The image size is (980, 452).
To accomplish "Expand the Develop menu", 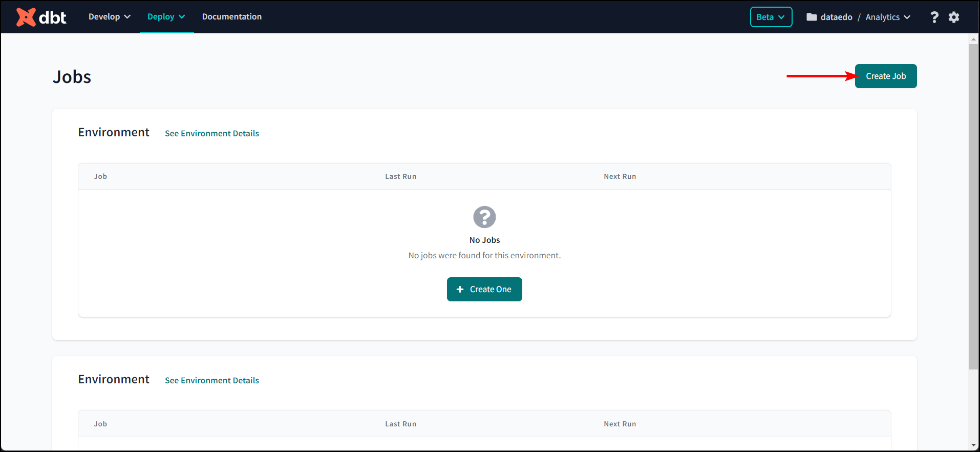I will click(109, 17).
